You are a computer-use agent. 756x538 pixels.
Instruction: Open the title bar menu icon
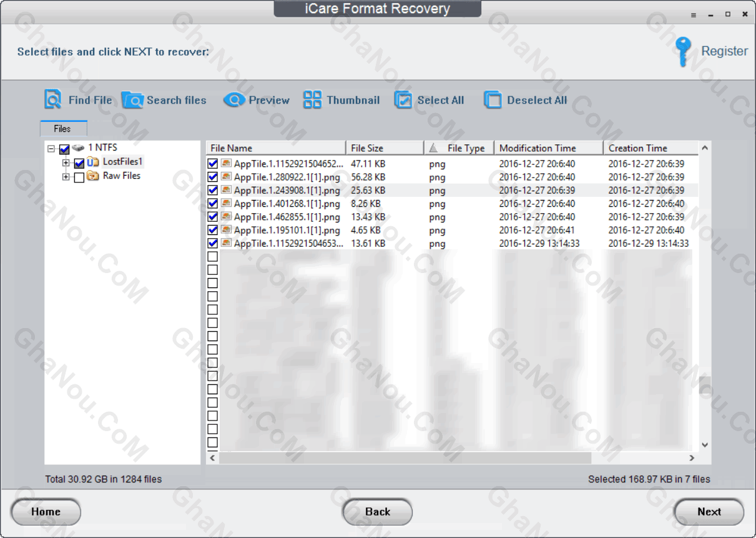point(694,14)
